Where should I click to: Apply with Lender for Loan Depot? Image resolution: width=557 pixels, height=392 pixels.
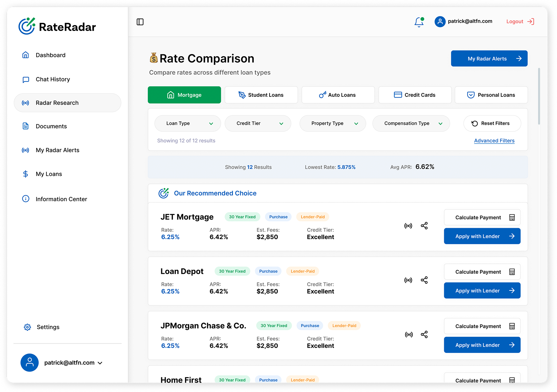[482, 290]
